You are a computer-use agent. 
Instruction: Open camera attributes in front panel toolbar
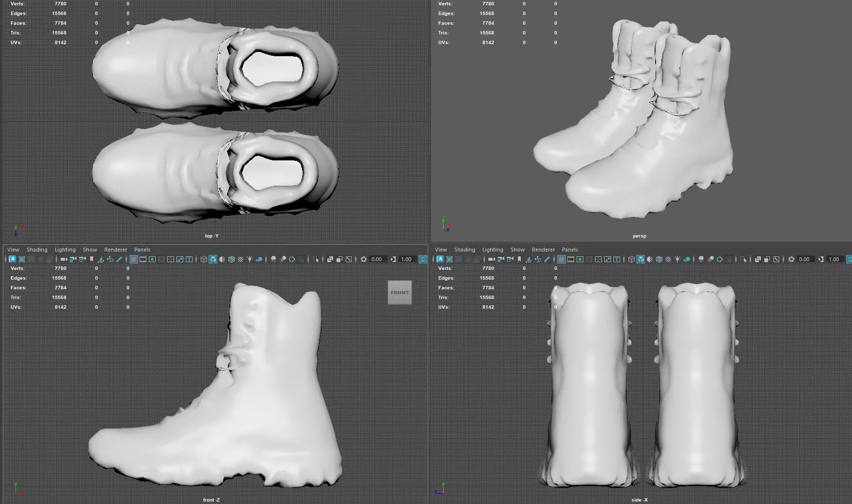(82, 259)
